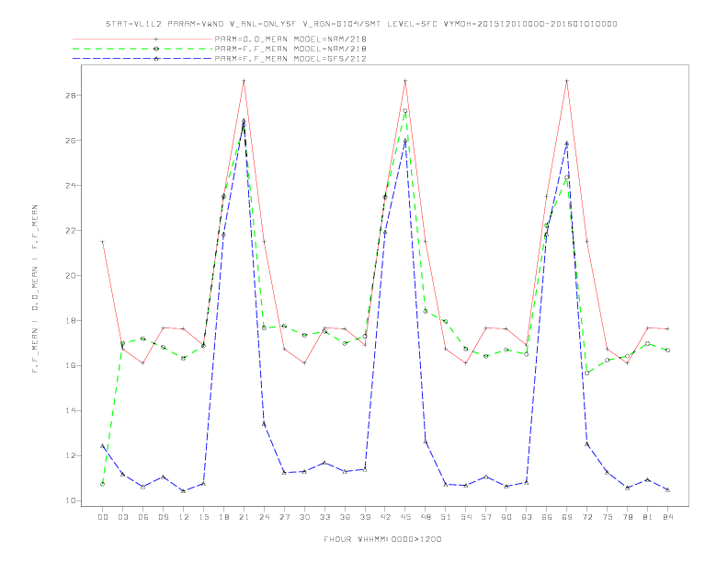728x563 pixels.
Task: Click x-axis forecast hour label 06
Action: click(143, 517)
